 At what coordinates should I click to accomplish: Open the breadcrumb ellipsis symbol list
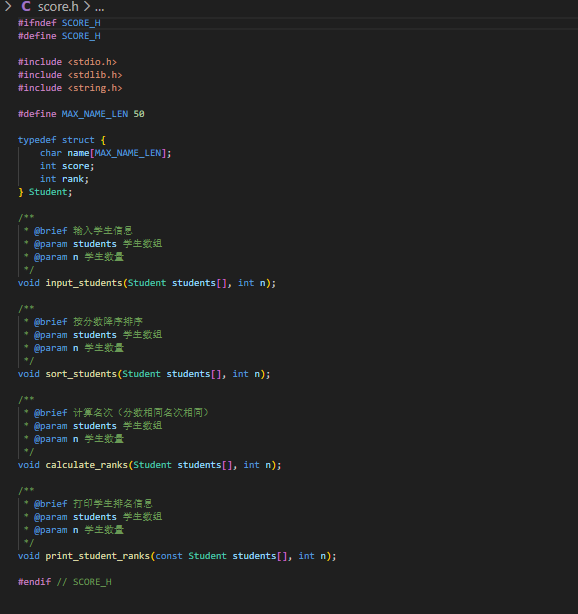pos(99,7)
